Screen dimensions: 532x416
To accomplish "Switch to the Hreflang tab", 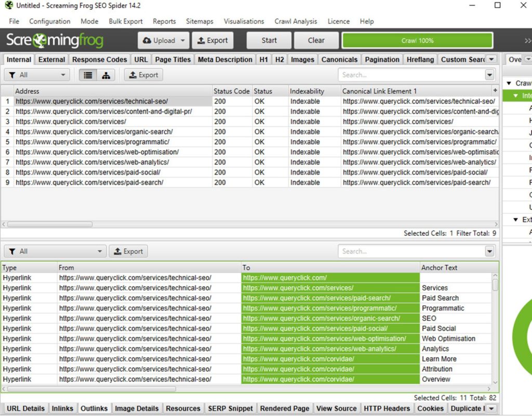I will click(420, 60).
